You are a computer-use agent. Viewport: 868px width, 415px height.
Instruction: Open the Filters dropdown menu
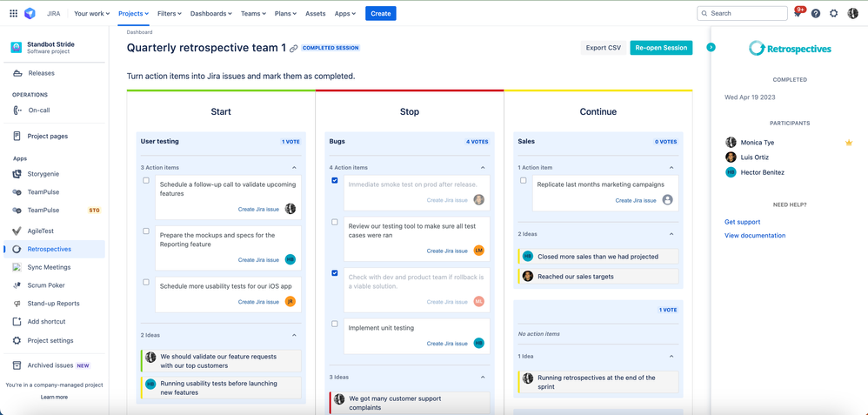point(170,13)
